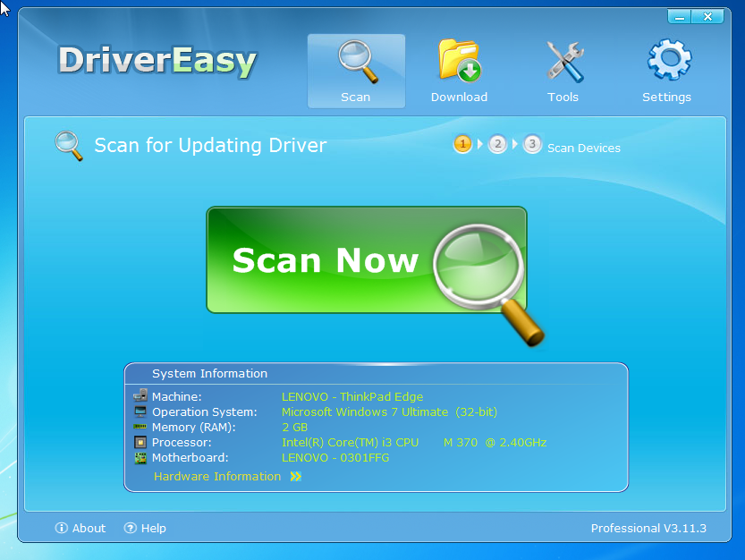Click the green Scan Now button

(367, 260)
